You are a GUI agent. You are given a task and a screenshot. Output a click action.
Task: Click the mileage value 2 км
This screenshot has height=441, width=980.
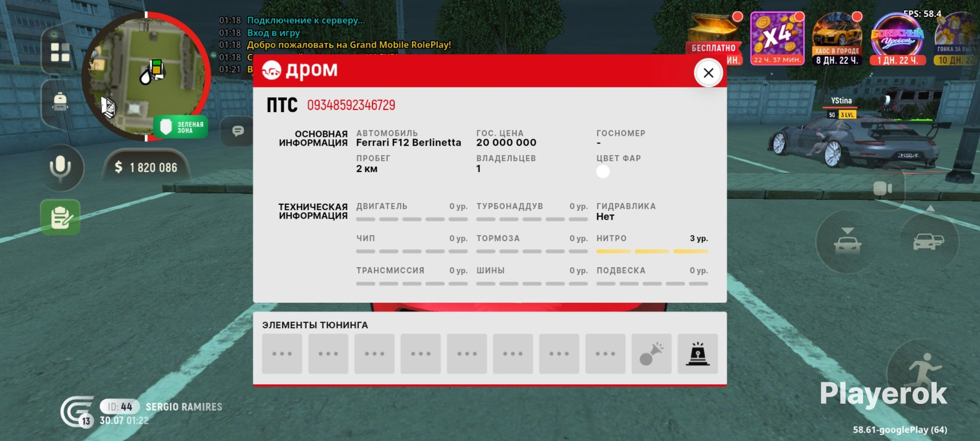(x=367, y=168)
